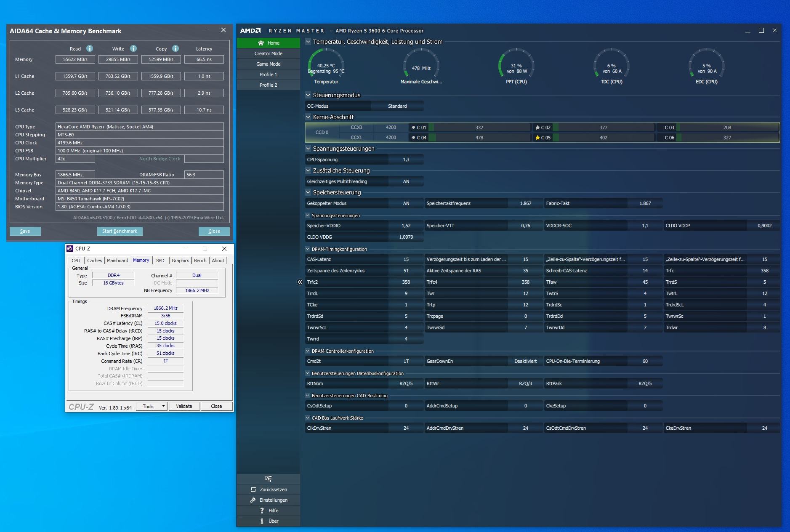Click the dot marker on core C 01
The image size is (790, 532).
tap(413, 128)
